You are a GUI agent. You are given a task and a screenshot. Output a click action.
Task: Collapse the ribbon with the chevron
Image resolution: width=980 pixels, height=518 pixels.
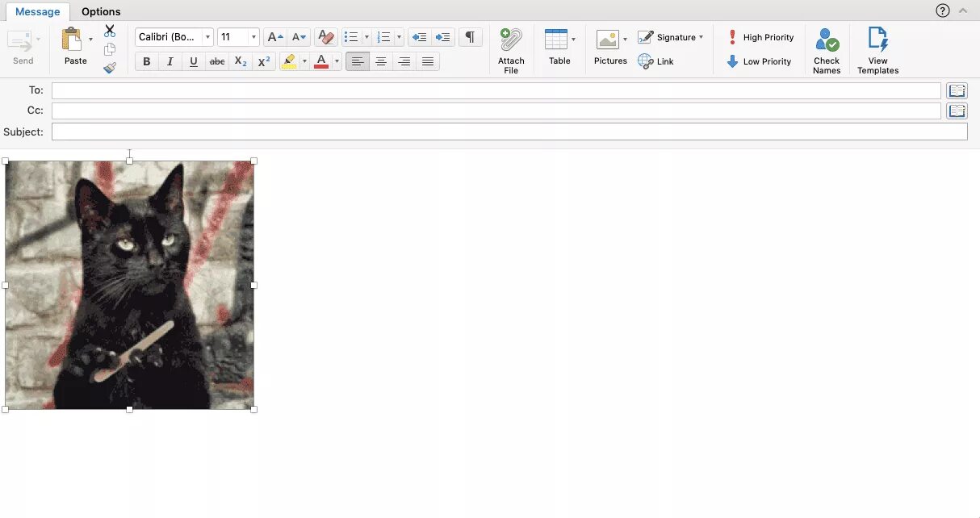pyautogui.click(x=963, y=10)
